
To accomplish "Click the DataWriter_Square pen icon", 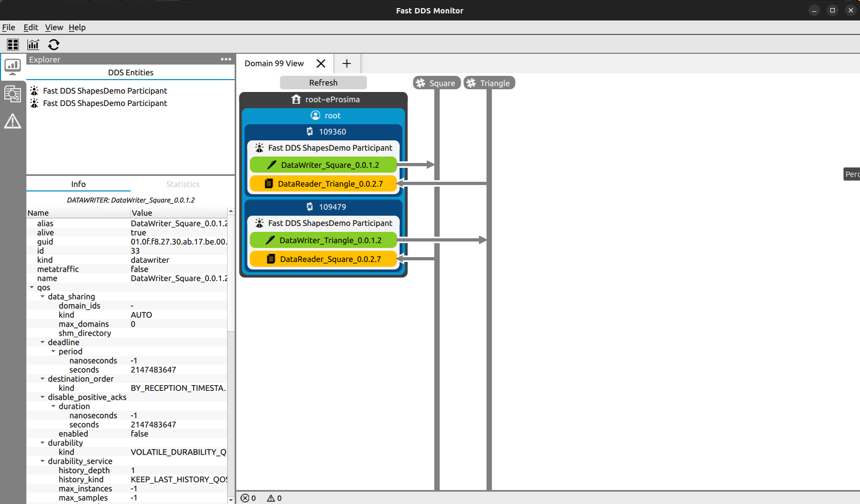I will 272,165.
